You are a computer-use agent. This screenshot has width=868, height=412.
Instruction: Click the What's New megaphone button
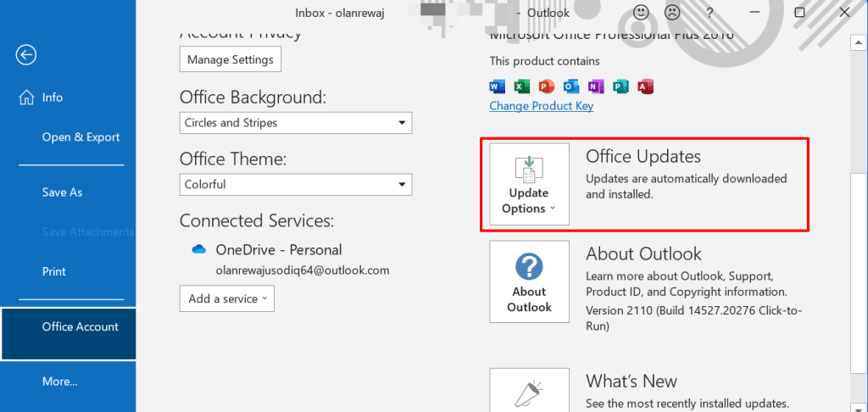point(529,390)
